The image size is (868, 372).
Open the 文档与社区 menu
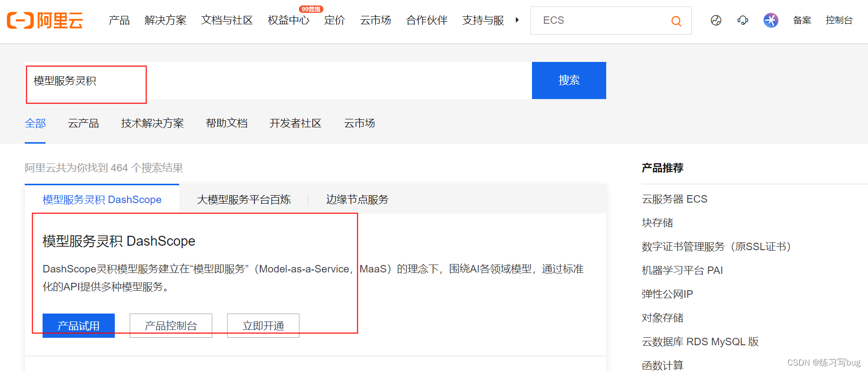227,20
